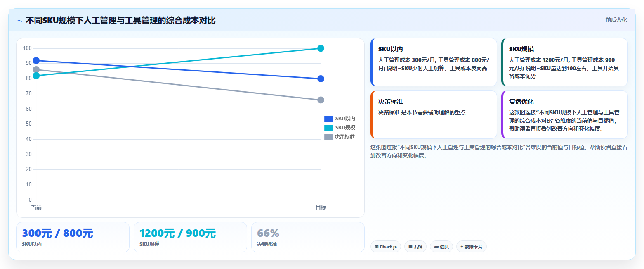Select cyan SKU规模 data point at 当前

pyautogui.click(x=36, y=76)
